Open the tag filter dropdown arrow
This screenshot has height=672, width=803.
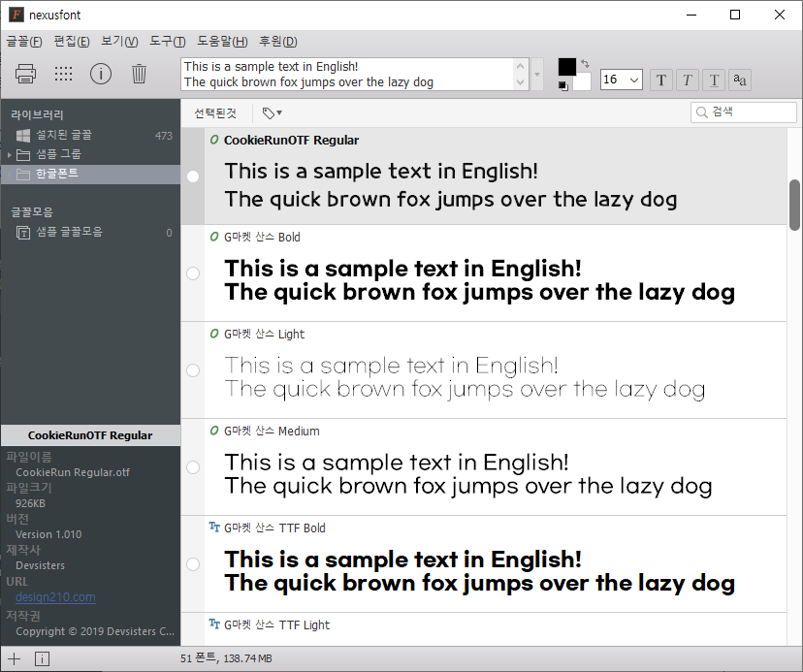pyautogui.click(x=279, y=112)
